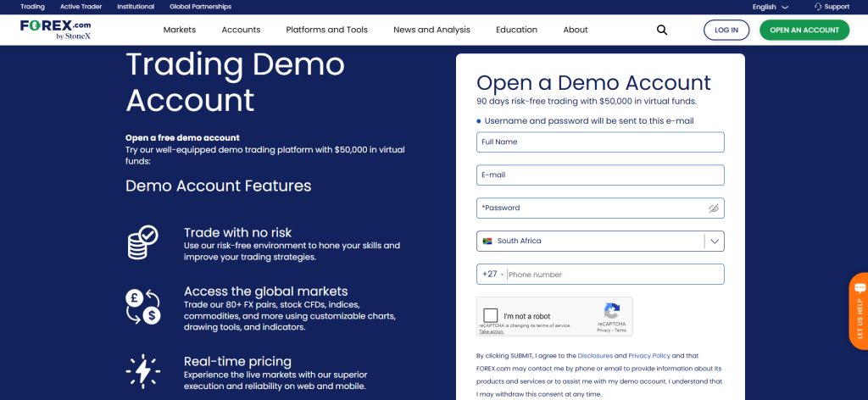The image size is (868, 400).
Task: Click the chat bubble icon on Let Us Help
Action: click(x=860, y=288)
